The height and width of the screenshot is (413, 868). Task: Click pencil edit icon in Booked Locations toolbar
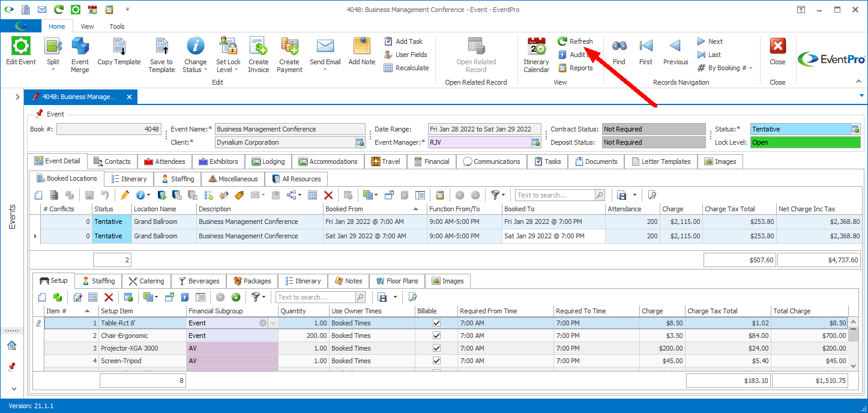tap(125, 195)
